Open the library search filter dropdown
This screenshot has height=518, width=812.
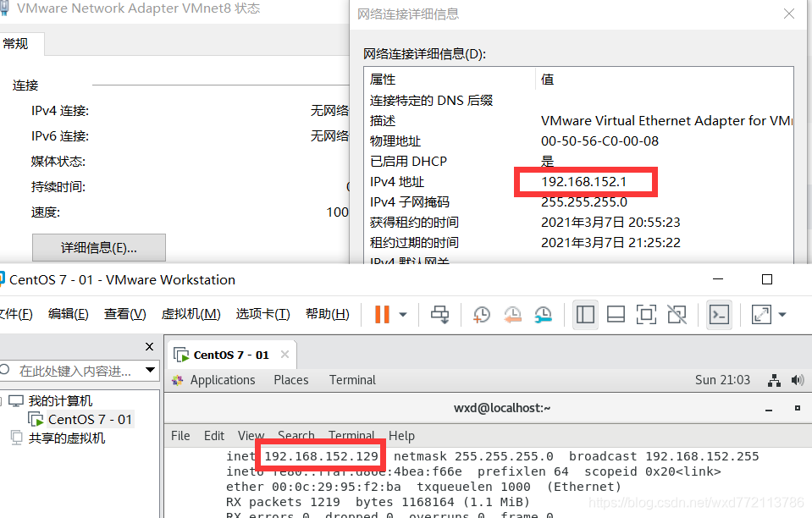[x=150, y=370]
